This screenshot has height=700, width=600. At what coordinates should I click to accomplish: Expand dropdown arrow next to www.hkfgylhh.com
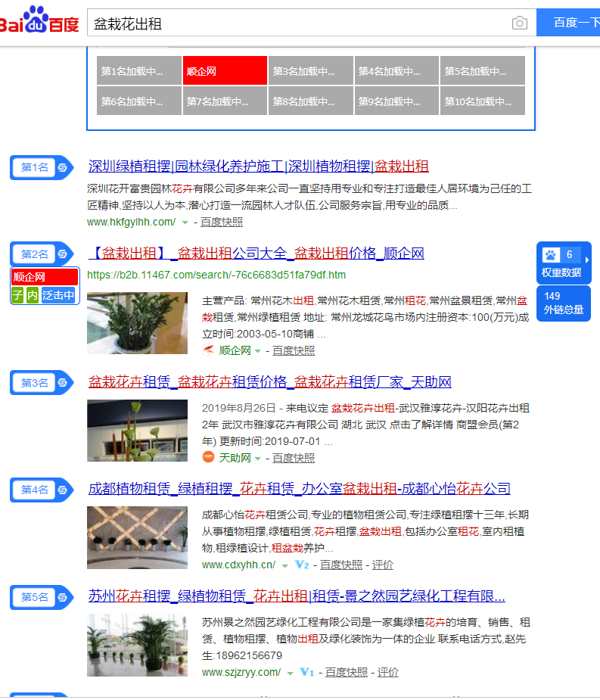tap(185, 222)
